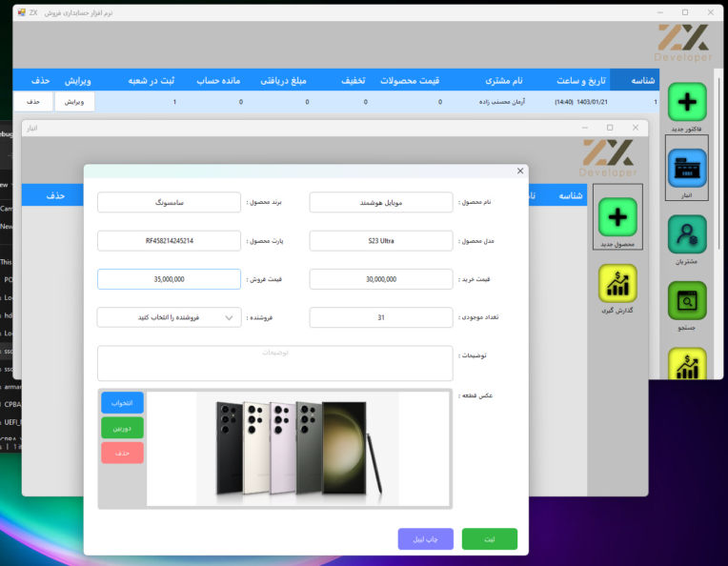Viewport: 728px width, 566px height.
Task: Open the customers (مشتریان) icon
Action: [687, 234]
